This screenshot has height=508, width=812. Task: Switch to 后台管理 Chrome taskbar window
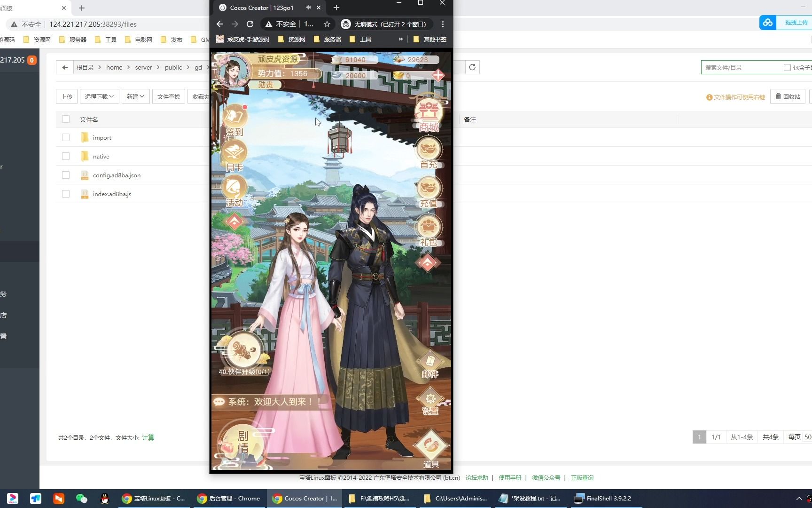tap(229, 498)
